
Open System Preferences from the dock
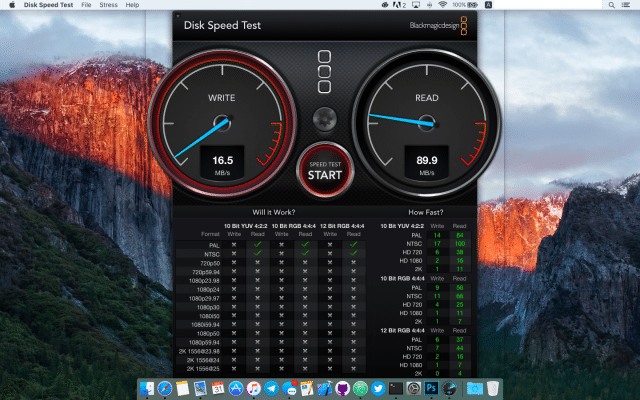(413, 388)
